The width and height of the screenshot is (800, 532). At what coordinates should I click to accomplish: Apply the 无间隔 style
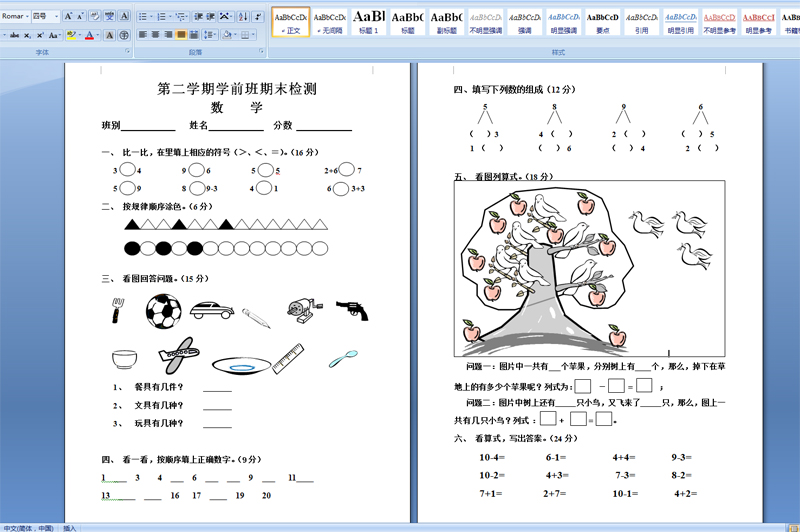330,22
